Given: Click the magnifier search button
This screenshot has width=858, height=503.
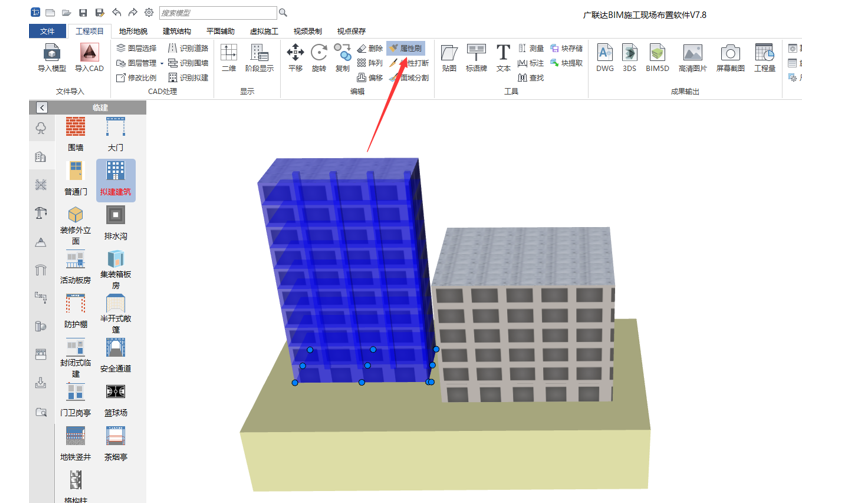Looking at the screenshot, I should pyautogui.click(x=283, y=13).
